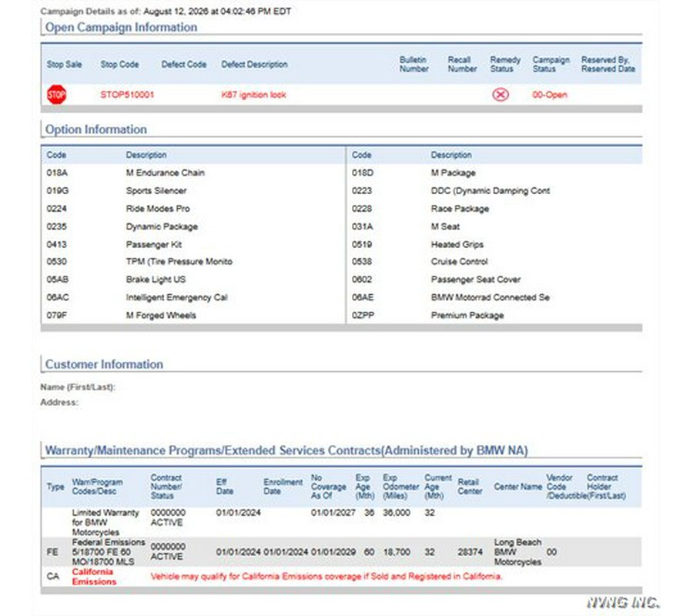Click the Open Campaign Information heading
Viewport: 693px width, 616px height.
[x=121, y=28]
